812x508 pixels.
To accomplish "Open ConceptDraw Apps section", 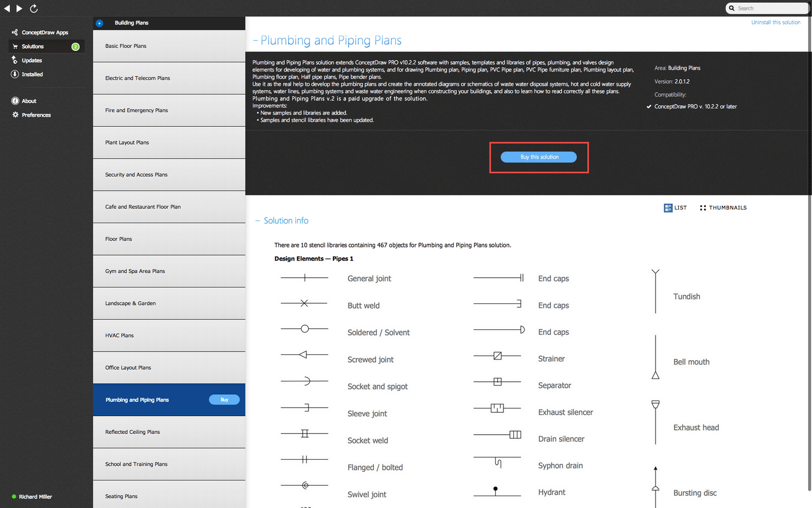I will 45,32.
